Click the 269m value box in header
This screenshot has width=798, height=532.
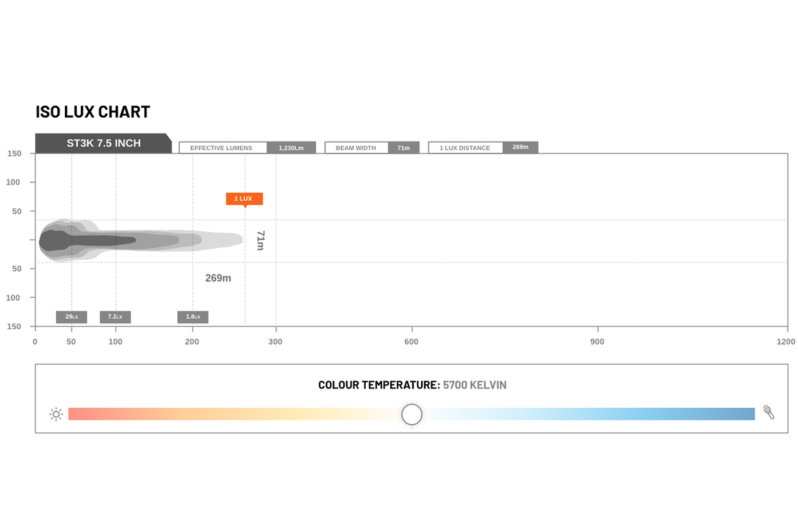point(520,147)
